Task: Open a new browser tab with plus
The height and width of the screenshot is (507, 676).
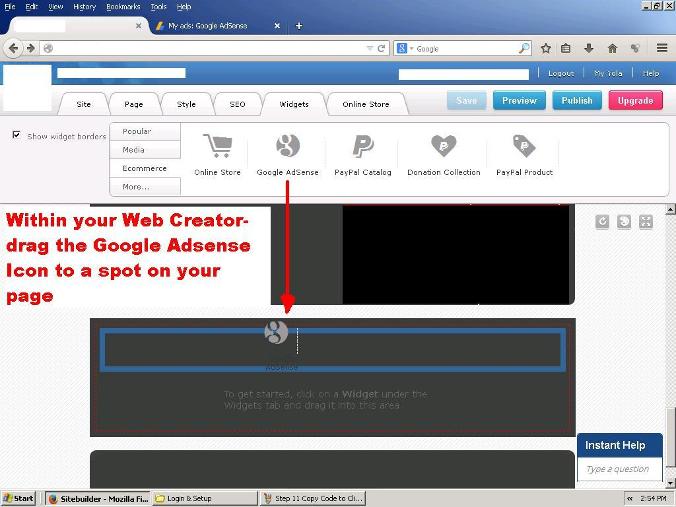Action: (x=299, y=26)
